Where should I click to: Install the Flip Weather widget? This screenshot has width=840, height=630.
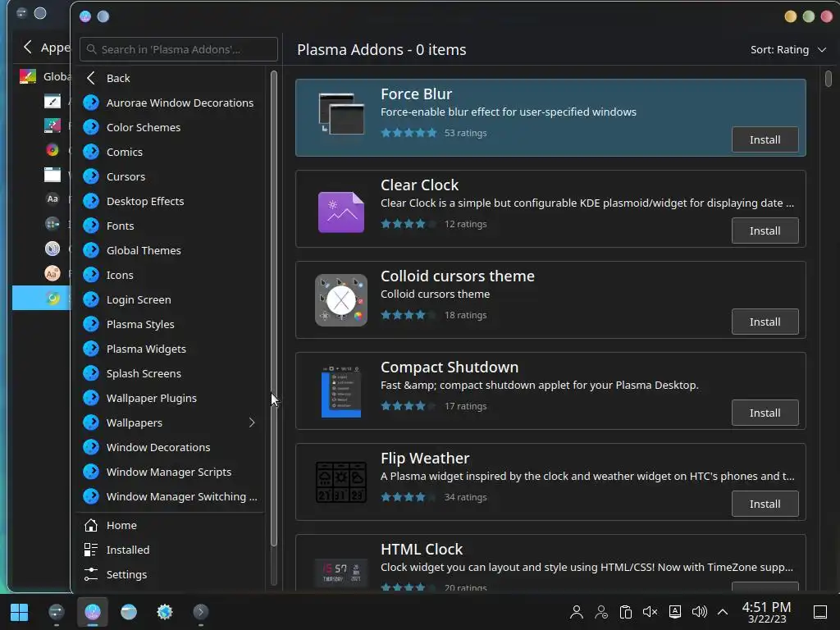765,504
